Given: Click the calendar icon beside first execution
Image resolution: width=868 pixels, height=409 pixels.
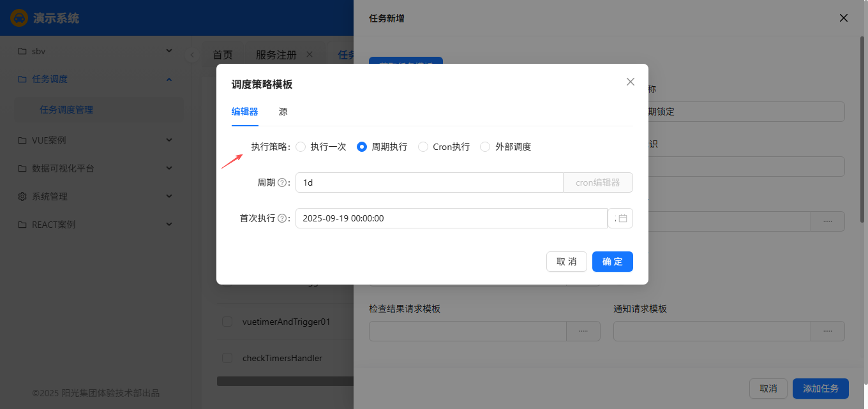Looking at the screenshot, I should (x=622, y=218).
